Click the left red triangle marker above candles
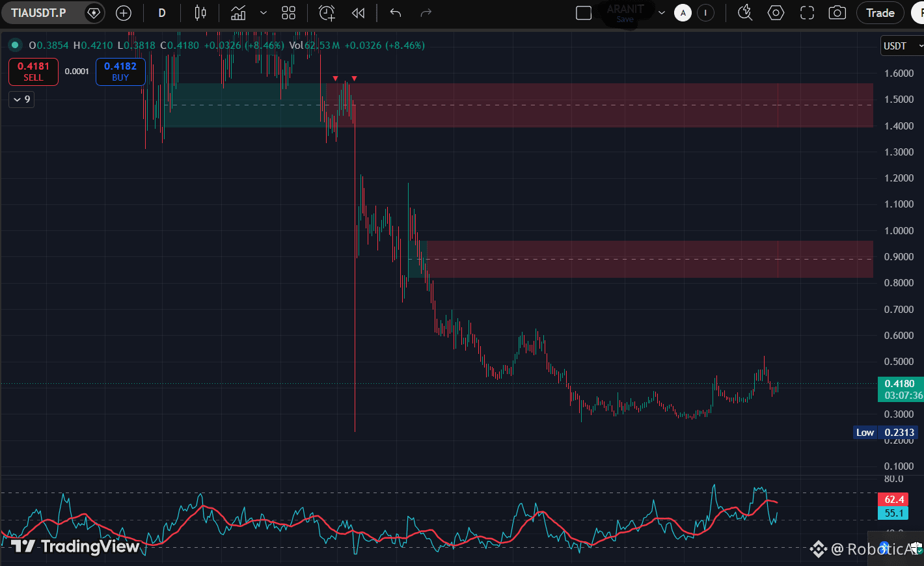The width and height of the screenshot is (924, 566). [x=335, y=79]
